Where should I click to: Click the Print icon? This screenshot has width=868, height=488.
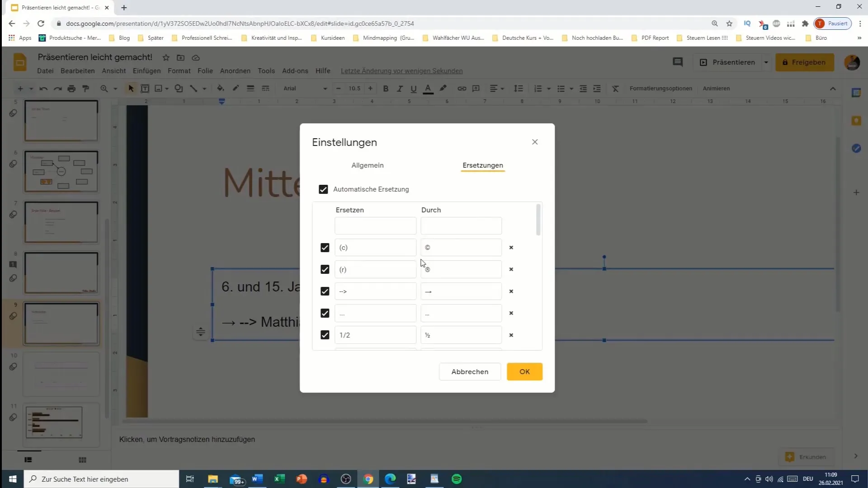coord(71,89)
